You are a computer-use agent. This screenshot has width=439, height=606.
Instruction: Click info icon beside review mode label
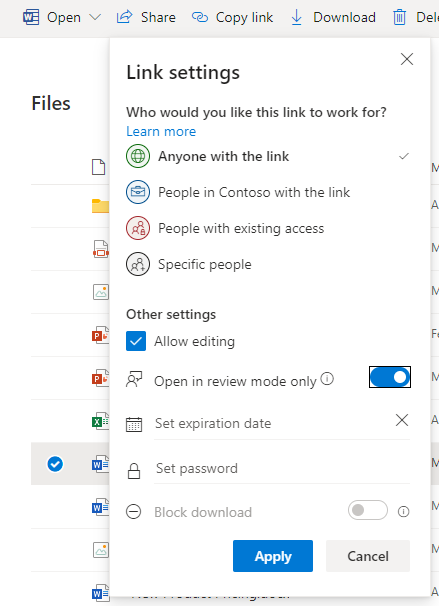point(327,378)
